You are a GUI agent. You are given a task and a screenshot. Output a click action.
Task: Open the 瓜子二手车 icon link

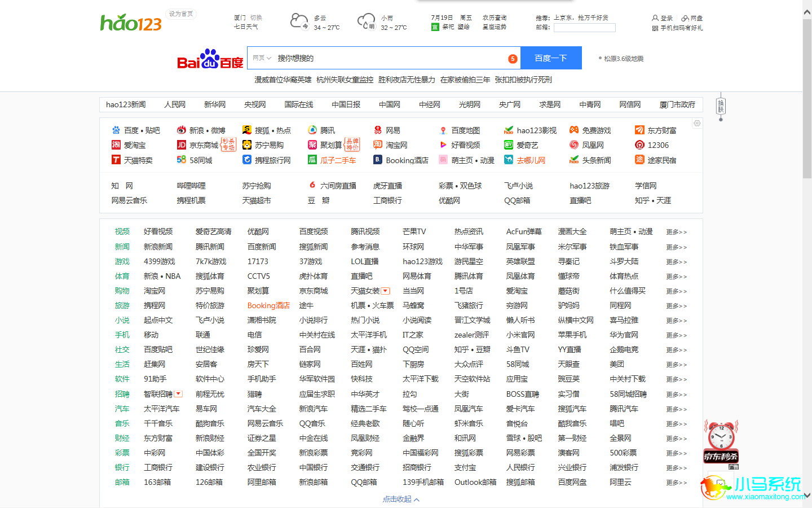pyautogui.click(x=312, y=160)
